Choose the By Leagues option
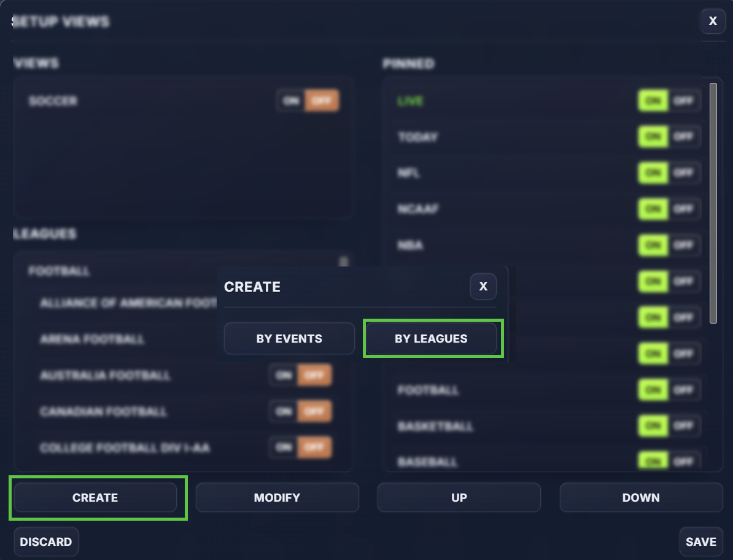Image resolution: width=733 pixels, height=560 pixels. (x=430, y=338)
